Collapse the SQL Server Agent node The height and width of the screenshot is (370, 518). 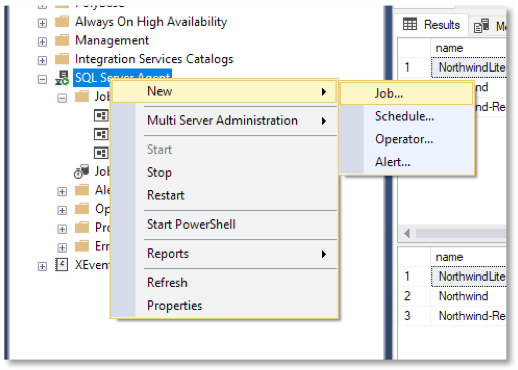pyautogui.click(x=42, y=80)
